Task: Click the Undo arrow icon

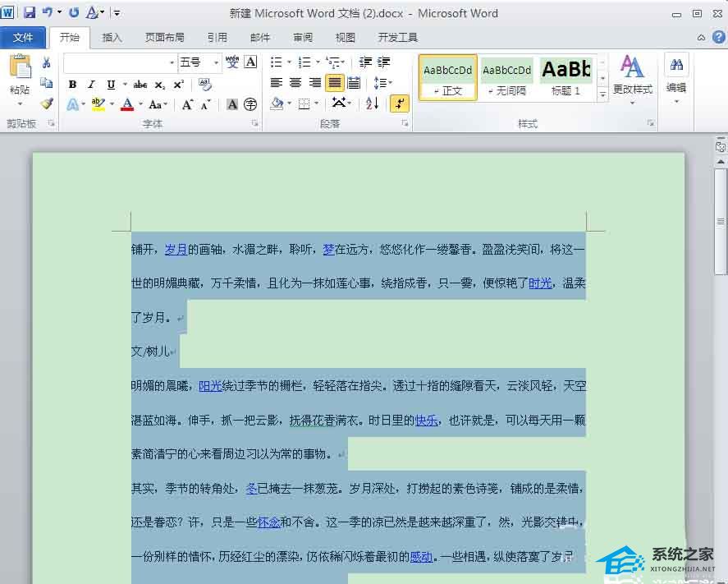Action: [47, 12]
